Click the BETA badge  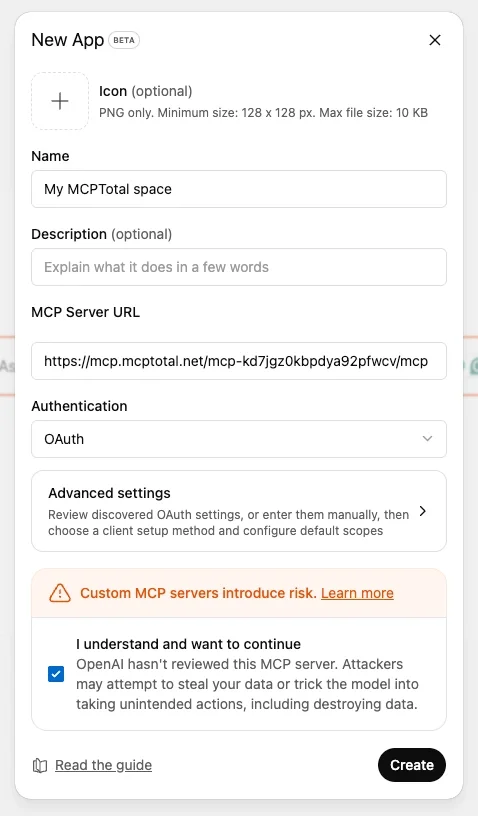tap(124, 40)
